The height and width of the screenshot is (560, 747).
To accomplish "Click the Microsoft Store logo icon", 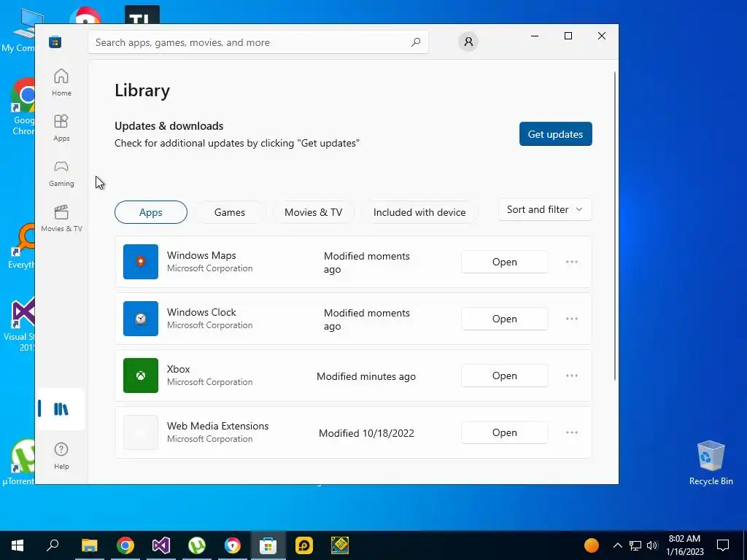I will [55, 42].
